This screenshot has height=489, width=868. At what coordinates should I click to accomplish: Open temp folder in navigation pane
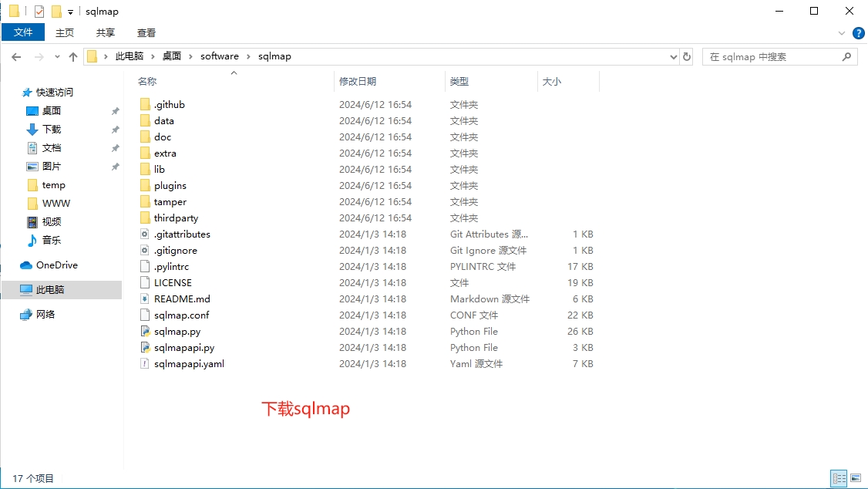pos(54,185)
